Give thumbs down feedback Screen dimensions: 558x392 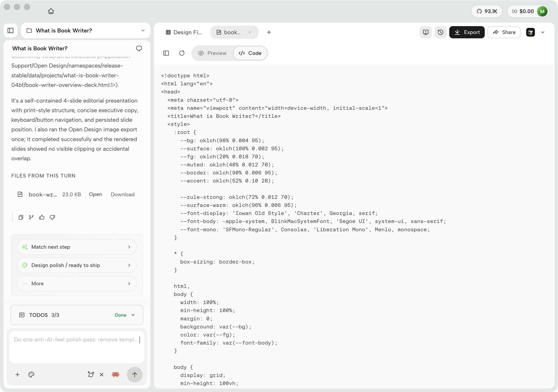pyautogui.click(x=52, y=217)
